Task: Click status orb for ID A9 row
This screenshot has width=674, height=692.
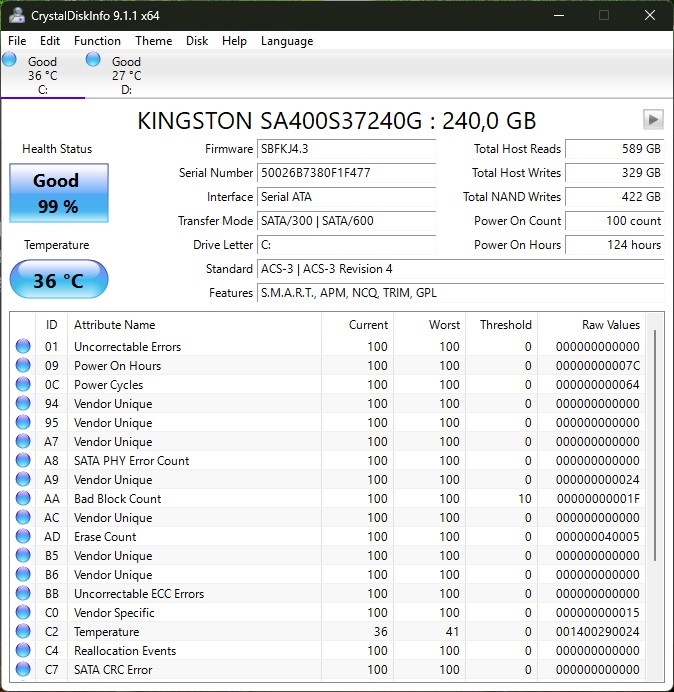Action: click(x=23, y=479)
